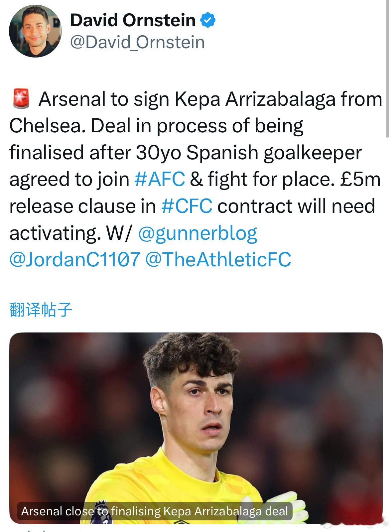Go to @JordanC1107's profile

click(x=74, y=260)
